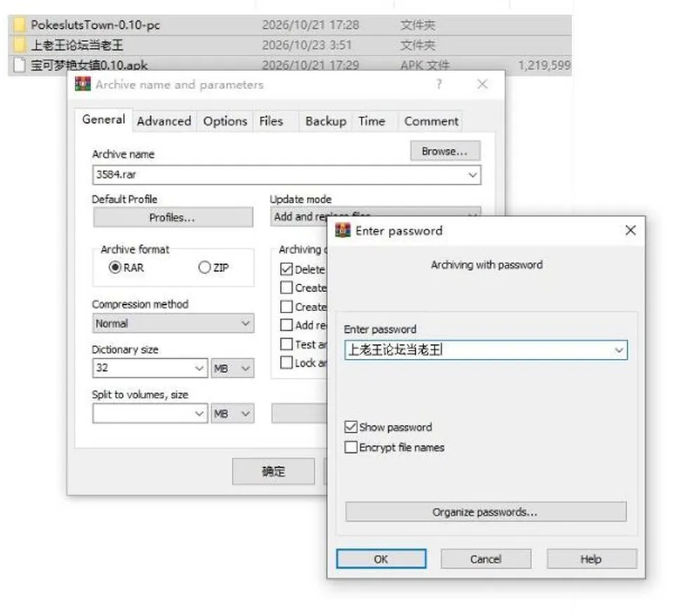This screenshot has width=674, height=616.
Task: Click the 上老王论坛当老王 folder icon
Action: pyautogui.click(x=20, y=45)
